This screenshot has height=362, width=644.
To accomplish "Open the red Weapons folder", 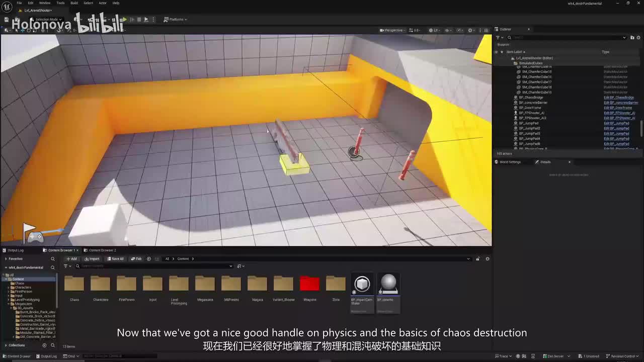I will [309, 284].
